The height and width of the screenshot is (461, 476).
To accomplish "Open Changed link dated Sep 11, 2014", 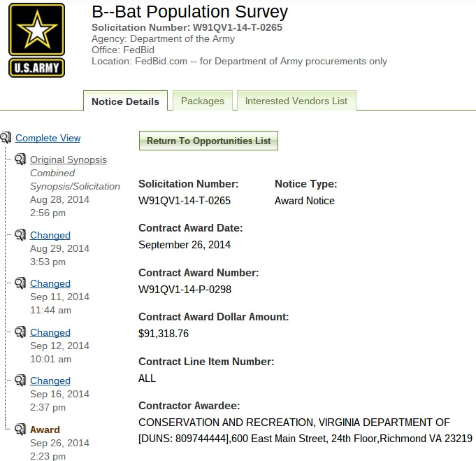I will coord(50,283).
